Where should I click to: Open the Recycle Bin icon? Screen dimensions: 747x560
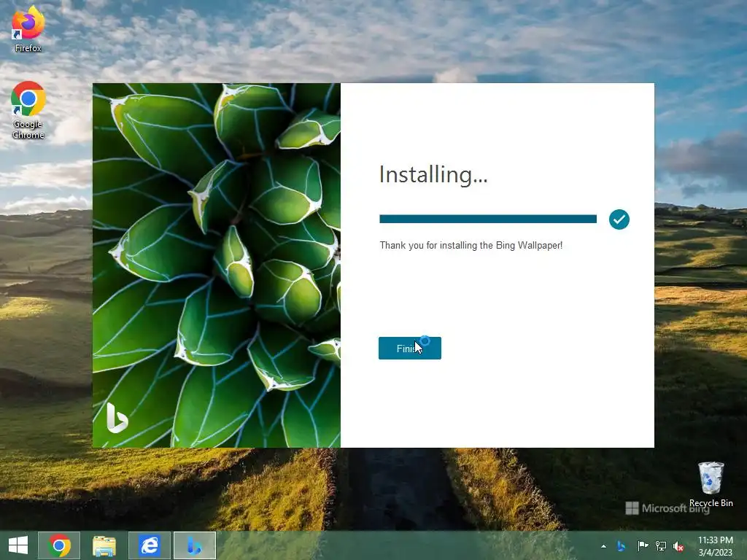711,484
